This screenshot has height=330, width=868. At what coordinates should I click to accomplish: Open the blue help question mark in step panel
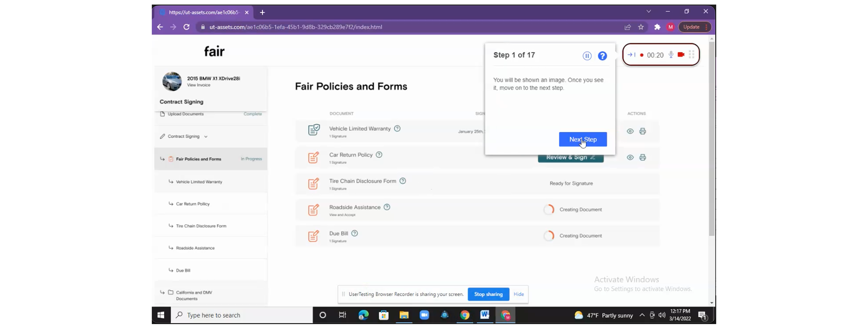click(x=602, y=56)
